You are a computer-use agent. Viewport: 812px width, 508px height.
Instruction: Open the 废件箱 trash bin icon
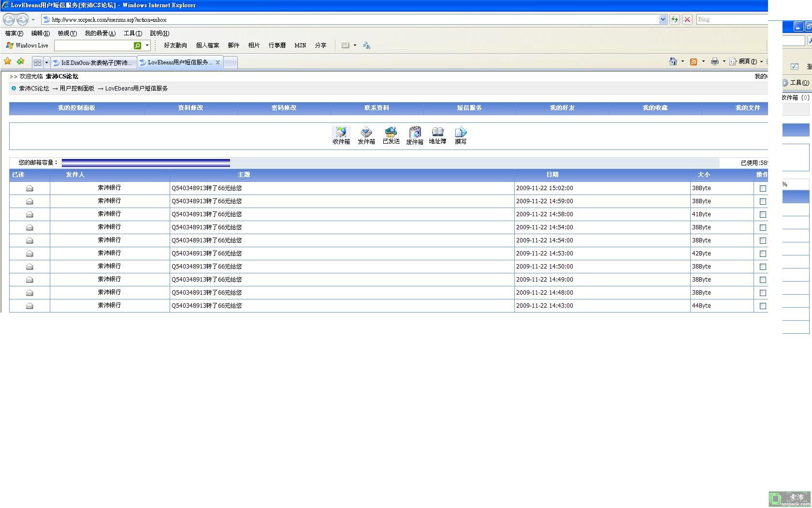[415, 135]
